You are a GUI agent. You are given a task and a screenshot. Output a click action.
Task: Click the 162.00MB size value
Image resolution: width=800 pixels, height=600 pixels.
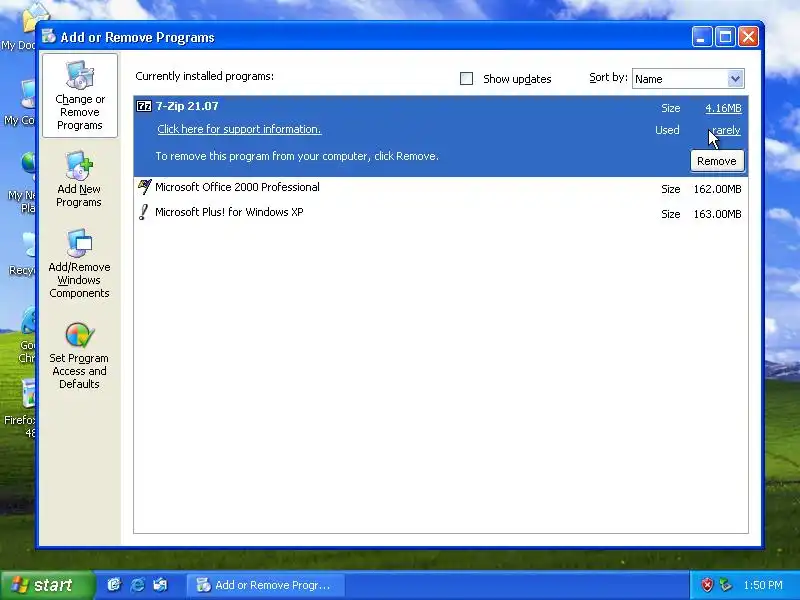717,189
